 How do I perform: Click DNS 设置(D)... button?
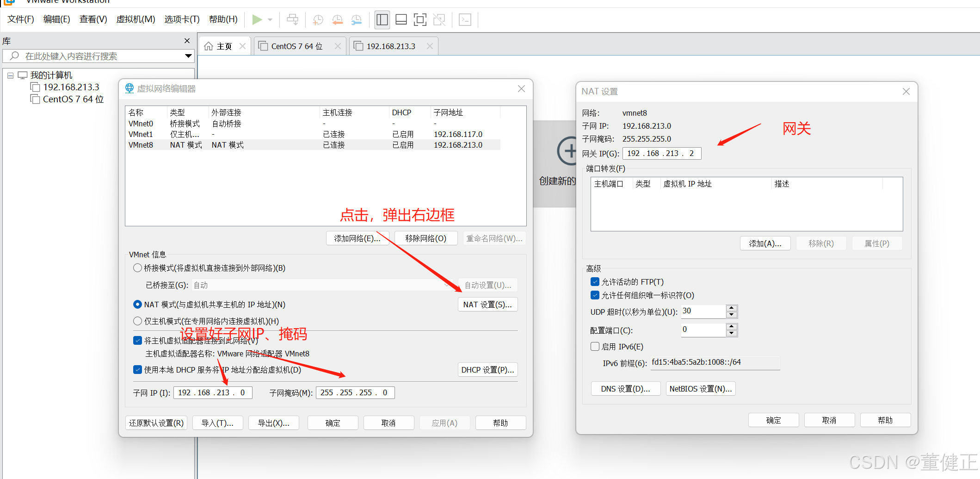[x=625, y=389]
